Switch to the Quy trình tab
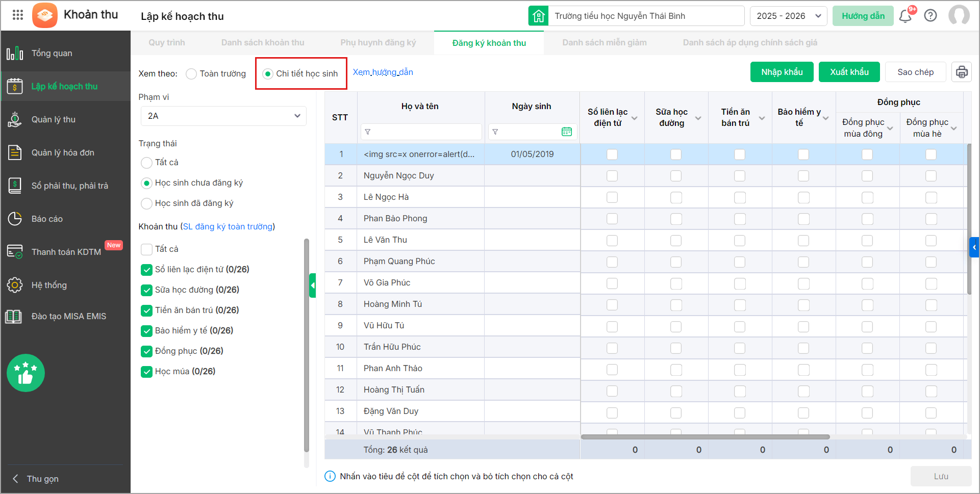This screenshot has height=494, width=980. tap(167, 43)
